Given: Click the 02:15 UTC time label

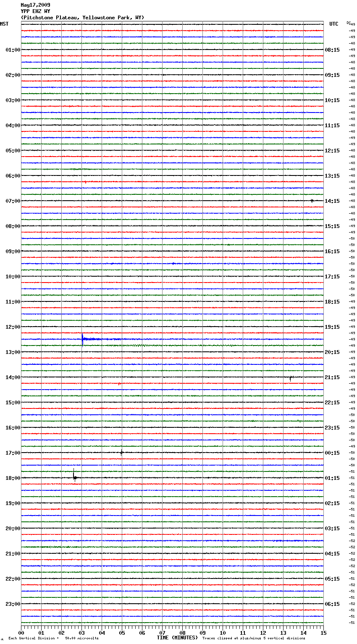Looking at the screenshot, I should (x=332, y=503).
